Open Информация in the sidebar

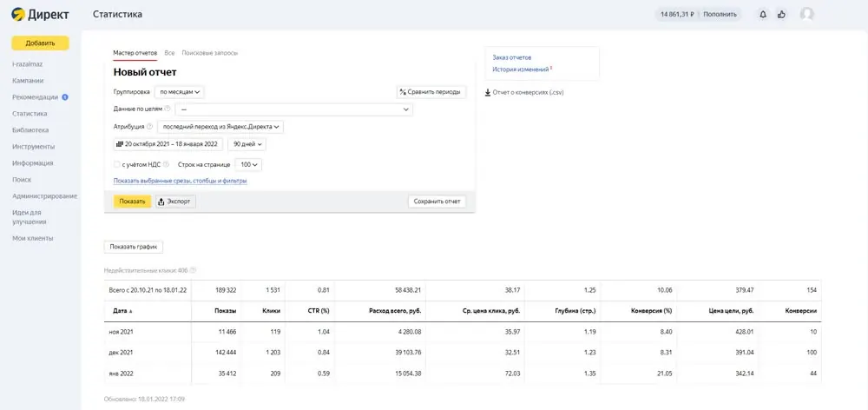pos(33,163)
